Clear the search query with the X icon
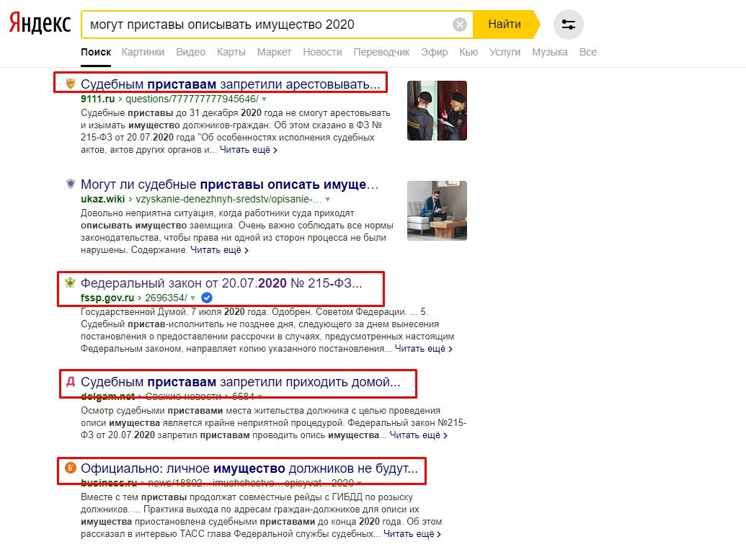This screenshot has width=746, height=560. click(x=460, y=25)
